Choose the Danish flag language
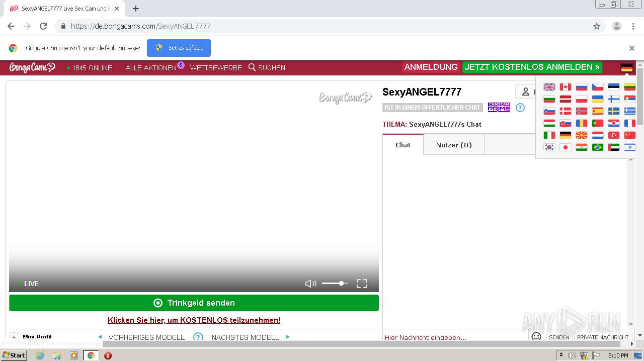Image resolution: width=644 pixels, height=362 pixels. coord(566,111)
